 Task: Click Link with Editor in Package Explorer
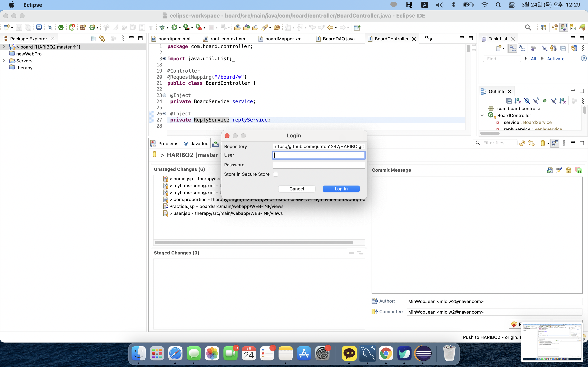click(x=102, y=39)
